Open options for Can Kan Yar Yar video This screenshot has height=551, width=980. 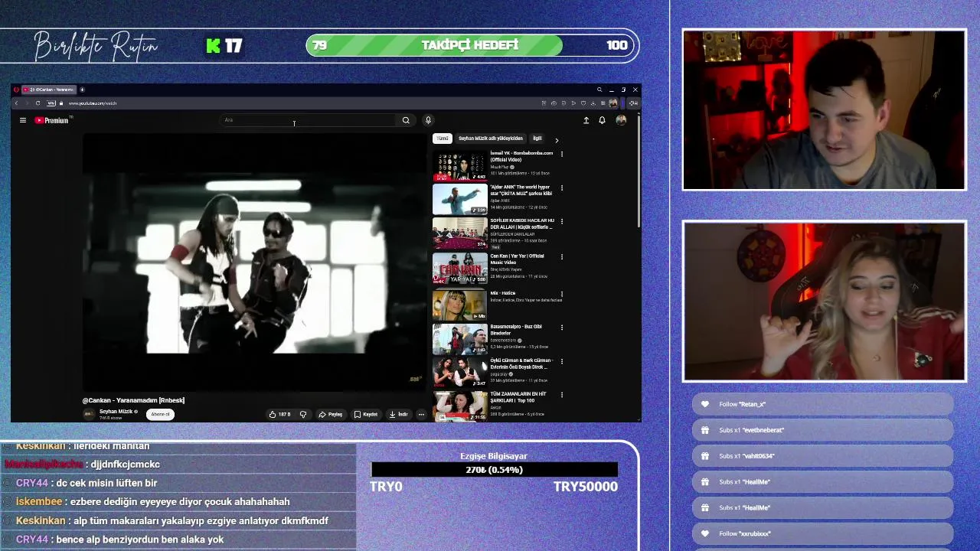(562, 256)
